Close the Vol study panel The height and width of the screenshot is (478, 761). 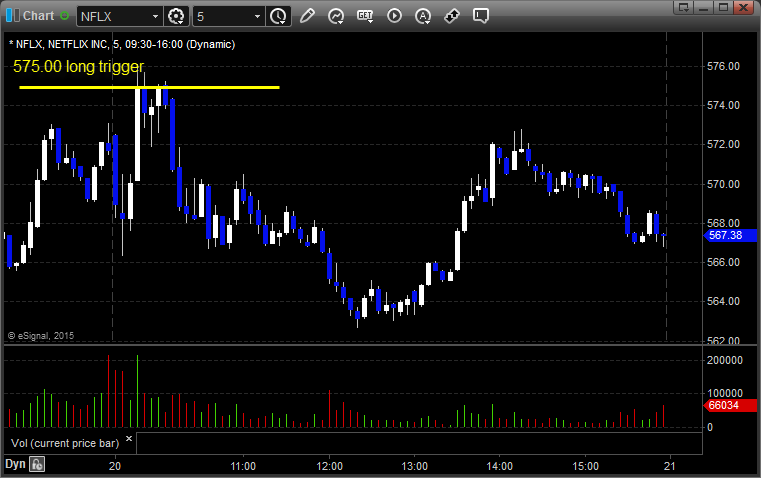128,438
